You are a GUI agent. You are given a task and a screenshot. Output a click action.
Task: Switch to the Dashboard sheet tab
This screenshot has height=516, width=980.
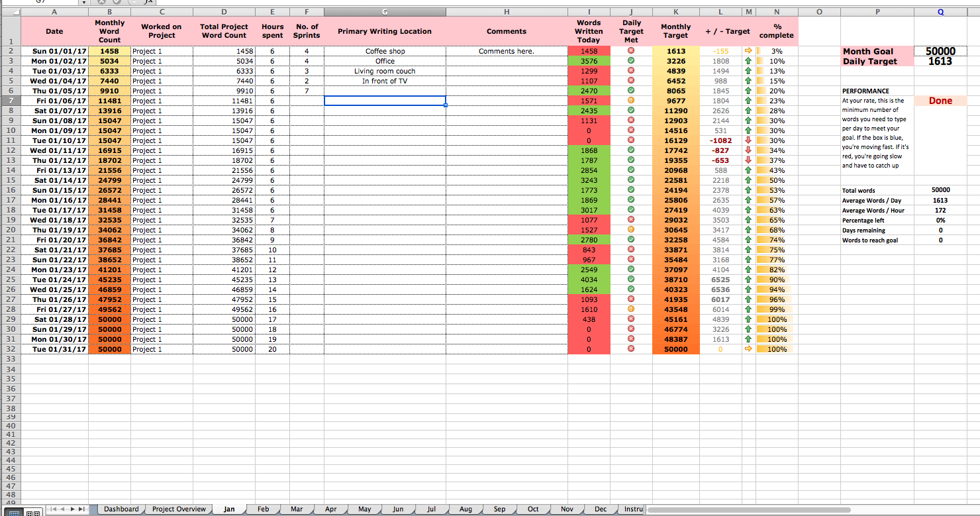[x=121, y=509]
